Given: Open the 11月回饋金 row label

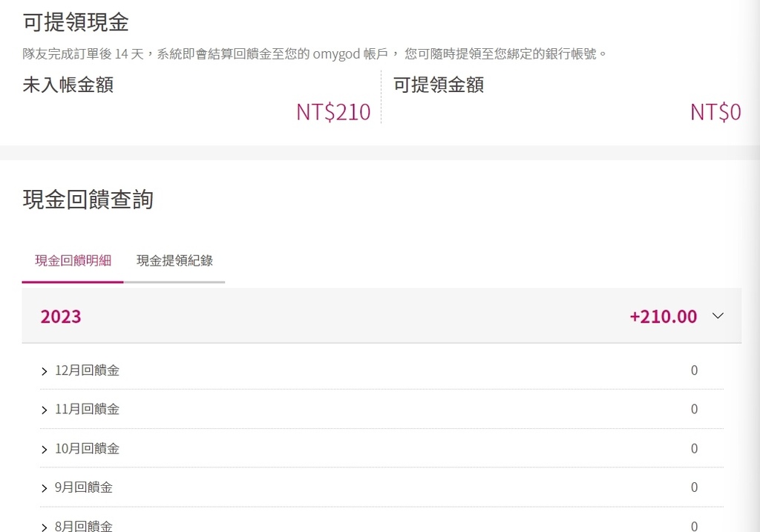Looking at the screenshot, I should 88,410.
